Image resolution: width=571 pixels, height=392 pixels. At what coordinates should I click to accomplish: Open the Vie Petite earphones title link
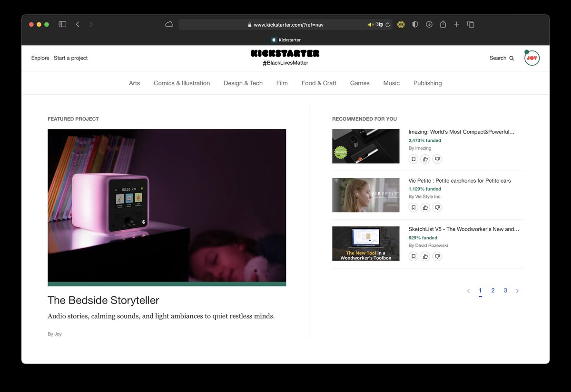[x=460, y=181]
